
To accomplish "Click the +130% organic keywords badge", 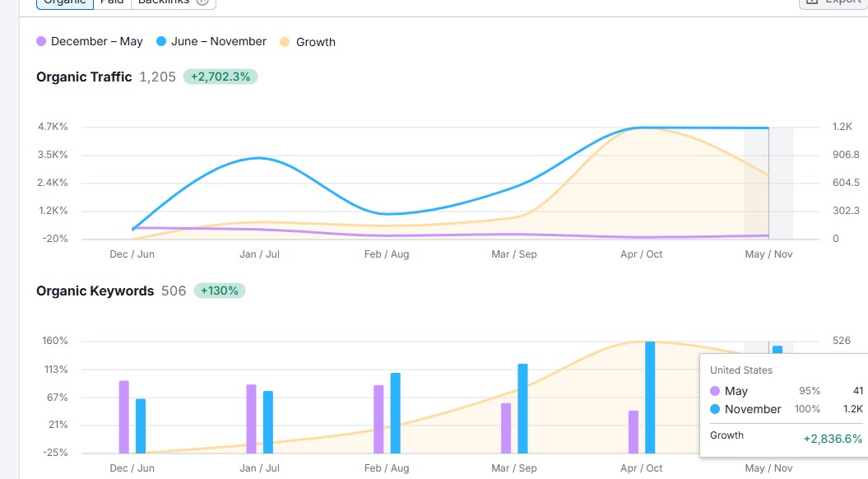I will (219, 291).
